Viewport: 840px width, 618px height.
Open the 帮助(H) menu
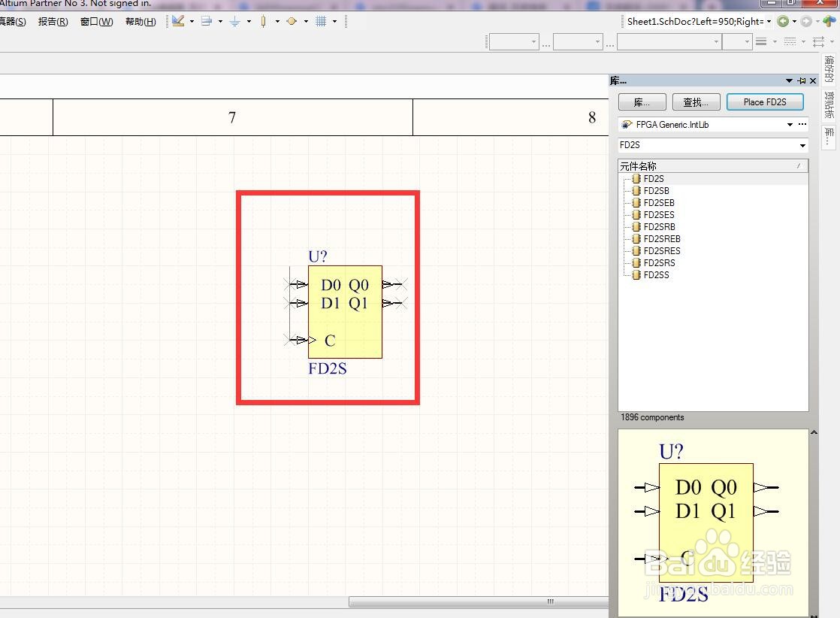(x=141, y=22)
